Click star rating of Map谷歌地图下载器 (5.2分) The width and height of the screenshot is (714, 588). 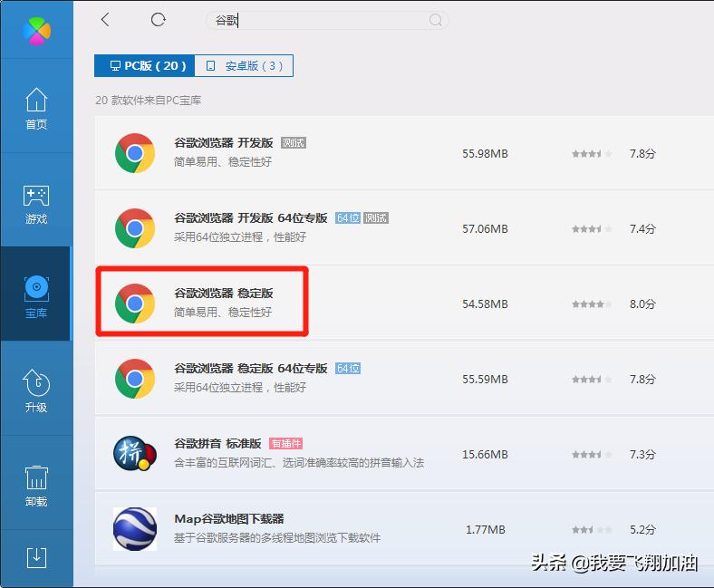click(592, 530)
